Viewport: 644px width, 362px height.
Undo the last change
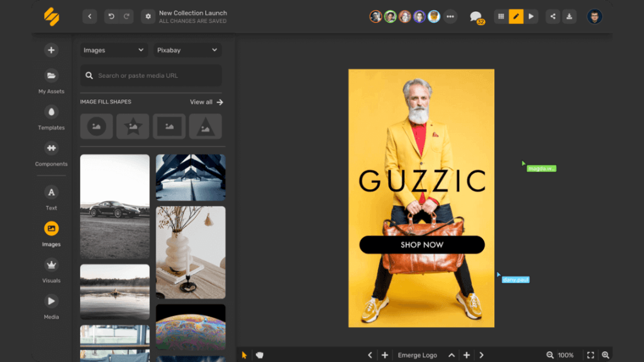pos(111,16)
